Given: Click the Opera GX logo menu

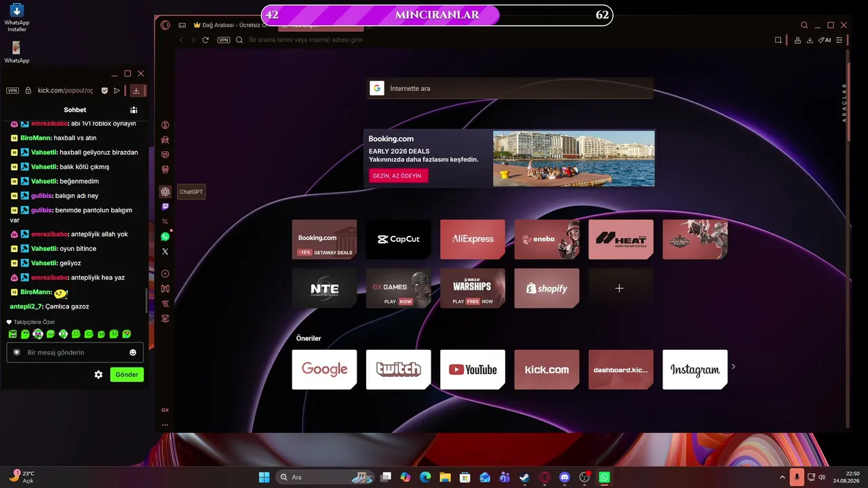Looking at the screenshot, I should tap(165, 25).
